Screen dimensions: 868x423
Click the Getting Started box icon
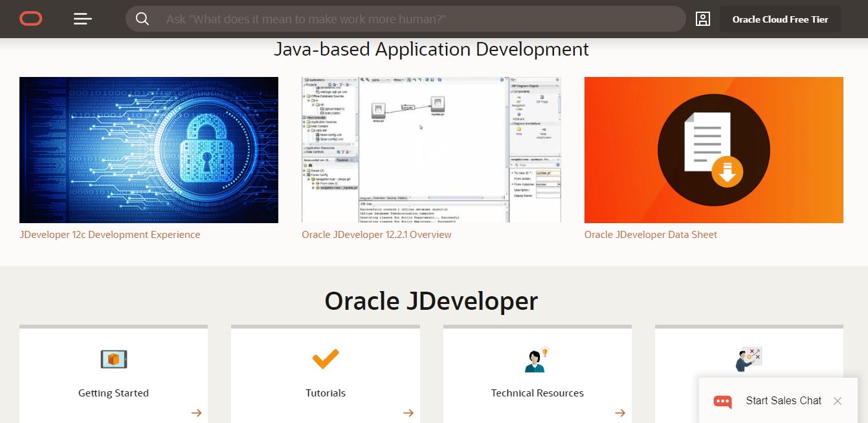[x=113, y=359]
